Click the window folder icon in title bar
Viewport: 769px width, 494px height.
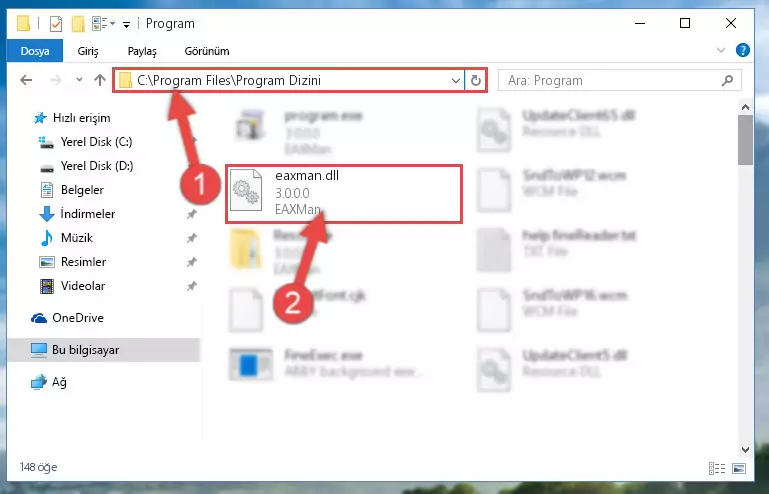23,24
